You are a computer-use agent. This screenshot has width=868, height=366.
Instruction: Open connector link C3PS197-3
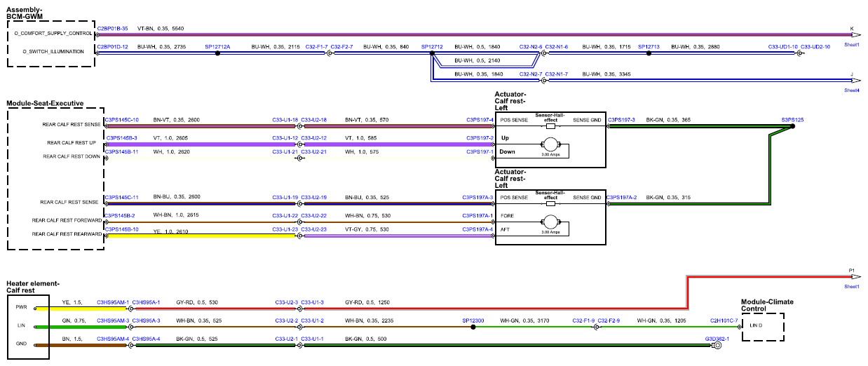(621, 120)
